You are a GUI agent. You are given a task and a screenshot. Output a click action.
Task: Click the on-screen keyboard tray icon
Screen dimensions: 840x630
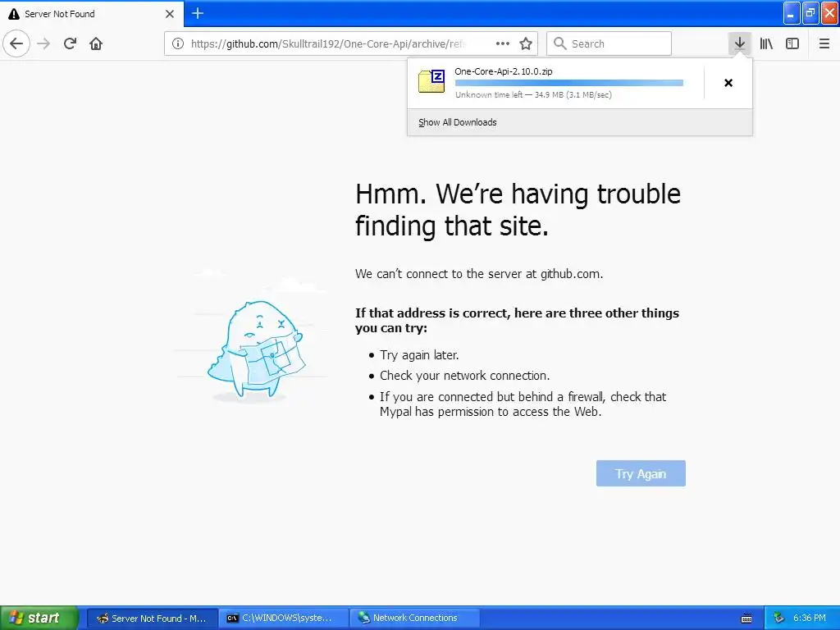click(x=746, y=619)
